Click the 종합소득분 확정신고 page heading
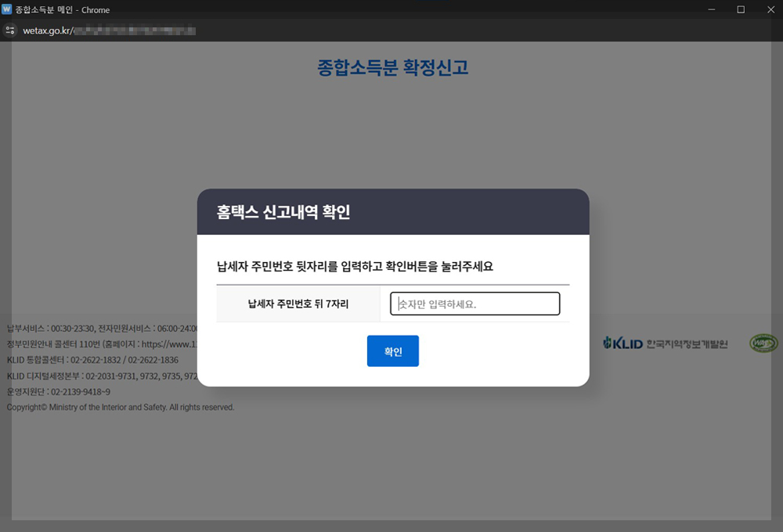This screenshot has height=532, width=783. (393, 69)
